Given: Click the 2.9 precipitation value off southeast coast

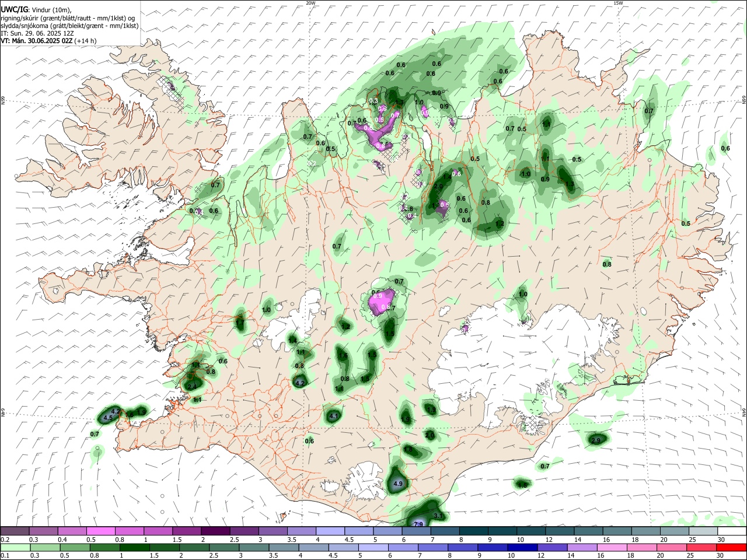Looking at the screenshot, I should pyautogui.click(x=596, y=440).
